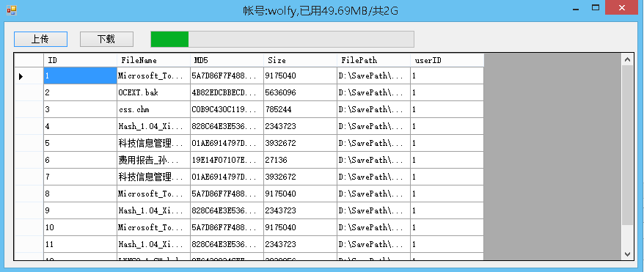Select the css.chm file name cell
644x272 pixels.
point(153,109)
